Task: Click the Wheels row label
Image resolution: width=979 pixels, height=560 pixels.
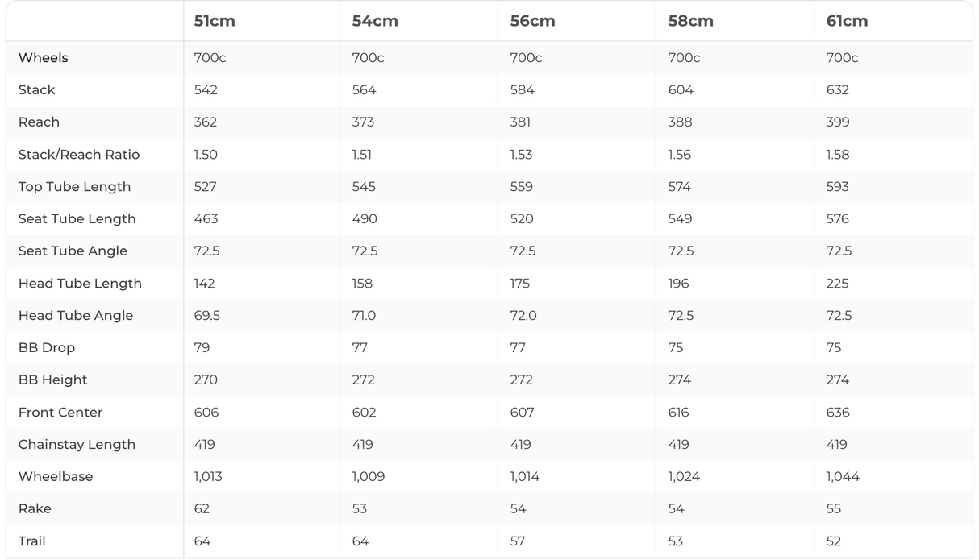Action: (44, 58)
